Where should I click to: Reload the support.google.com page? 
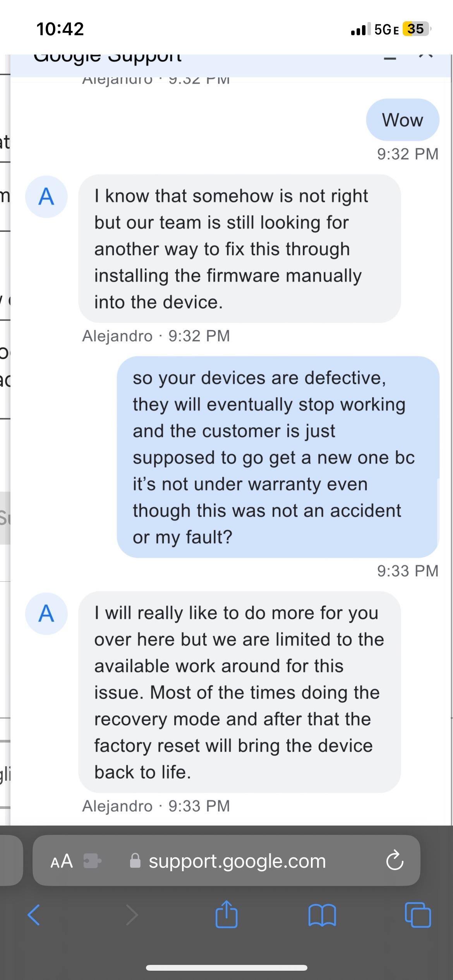click(x=395, y=861)
